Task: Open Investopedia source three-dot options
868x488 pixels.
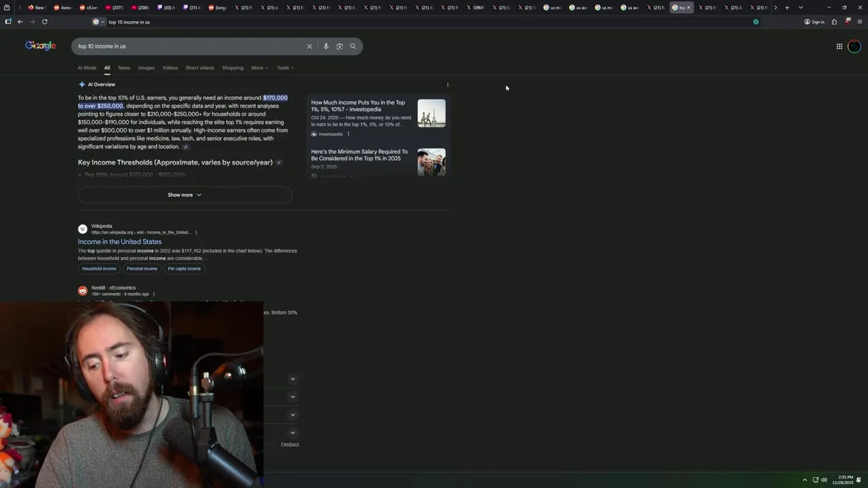Action: (x=349, y=134)
